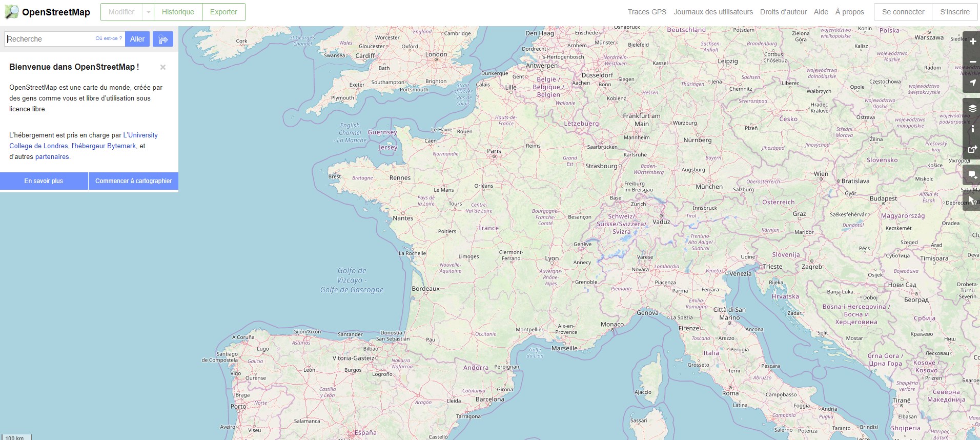Image resolution: width=980 pixels, height=440 pixels.
Task: Click the Budapest label on the map
Action: [883, 198]
